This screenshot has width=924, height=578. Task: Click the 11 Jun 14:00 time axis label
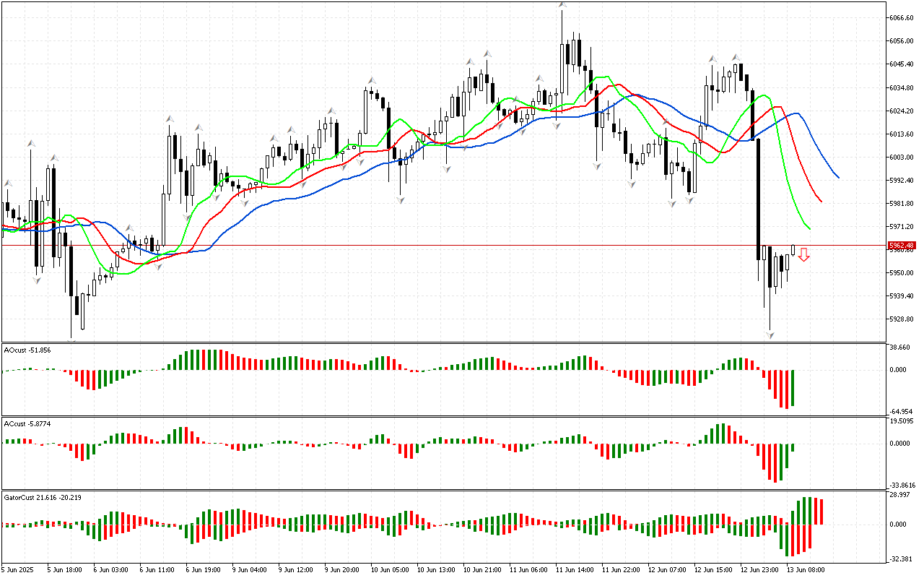[x=575, y=569]
